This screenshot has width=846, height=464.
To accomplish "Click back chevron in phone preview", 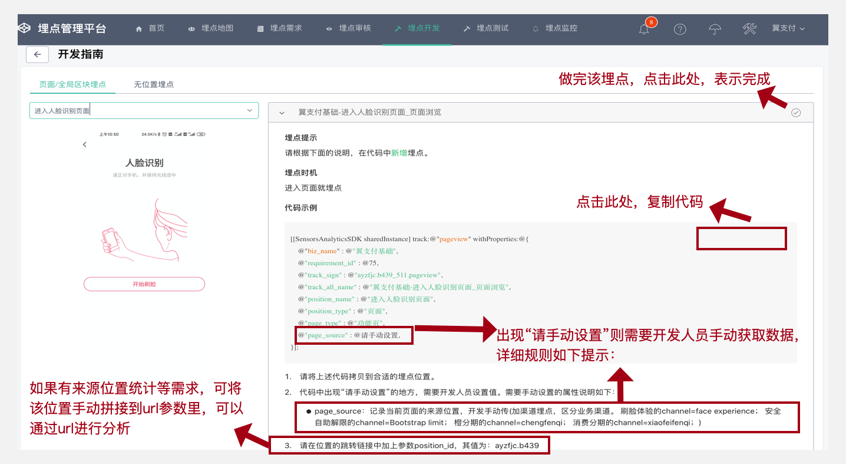I will tap(84, 145).
